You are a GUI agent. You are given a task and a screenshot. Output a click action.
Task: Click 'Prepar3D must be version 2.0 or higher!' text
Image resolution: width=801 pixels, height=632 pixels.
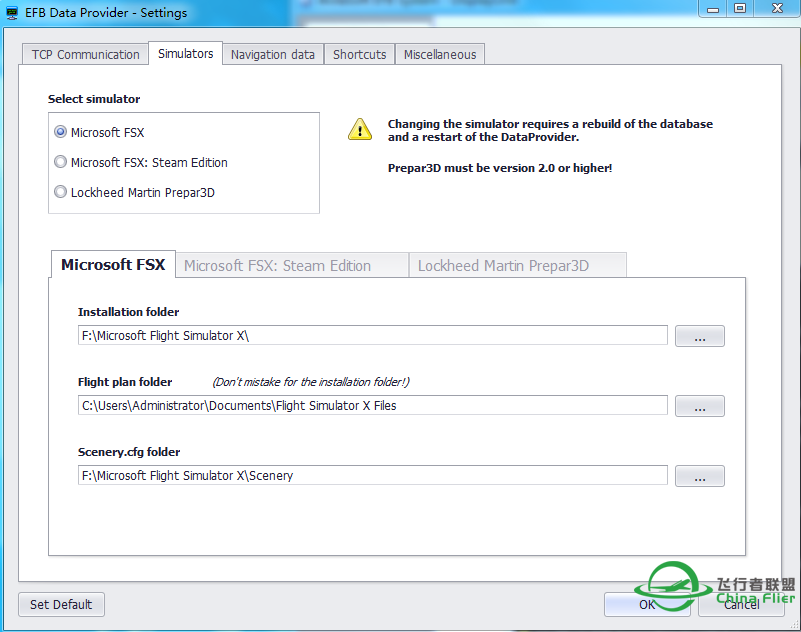click(x=500, y=168)
